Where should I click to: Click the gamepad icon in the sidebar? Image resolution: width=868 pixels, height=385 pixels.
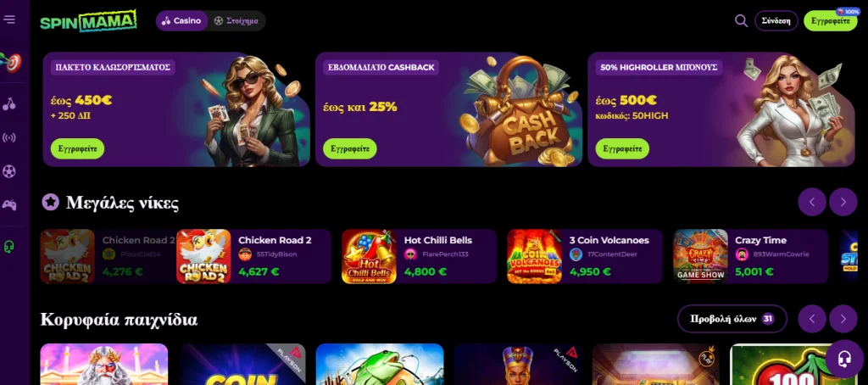9,205
